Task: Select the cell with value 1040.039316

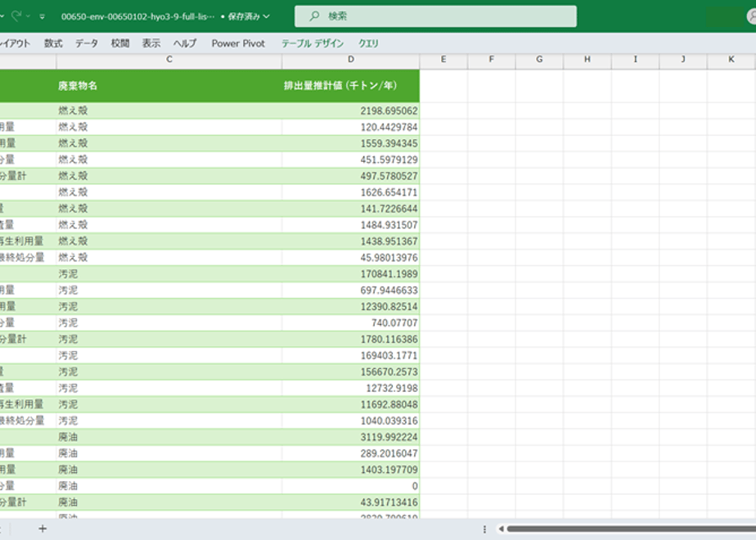Action: (350, 421)
